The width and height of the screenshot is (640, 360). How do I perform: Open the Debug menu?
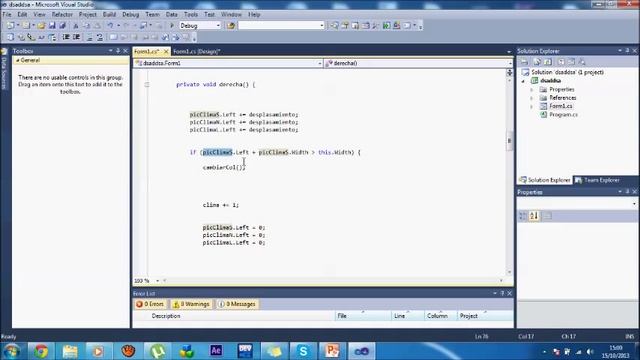pos(131,14)
